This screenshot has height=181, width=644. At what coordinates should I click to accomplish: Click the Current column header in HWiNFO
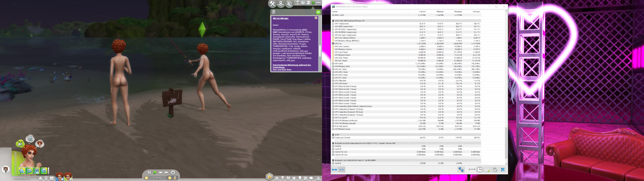click(x=417, y=11)
